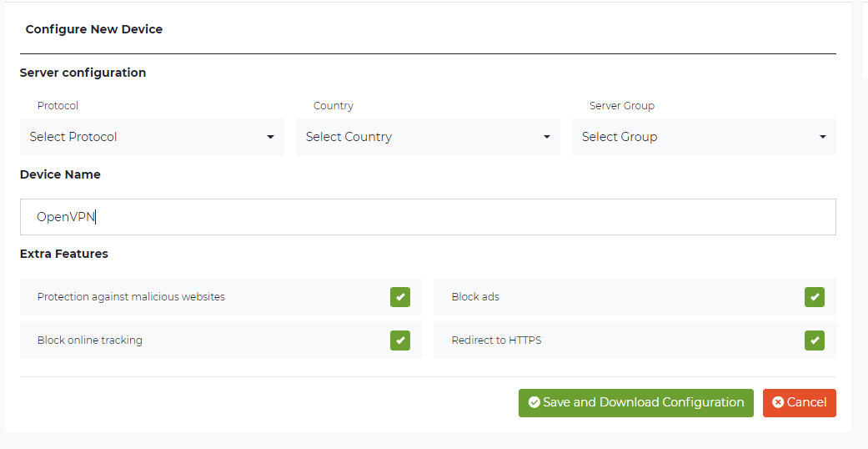
Task: Click the red Cancel button
Action: tap(800, 403)
